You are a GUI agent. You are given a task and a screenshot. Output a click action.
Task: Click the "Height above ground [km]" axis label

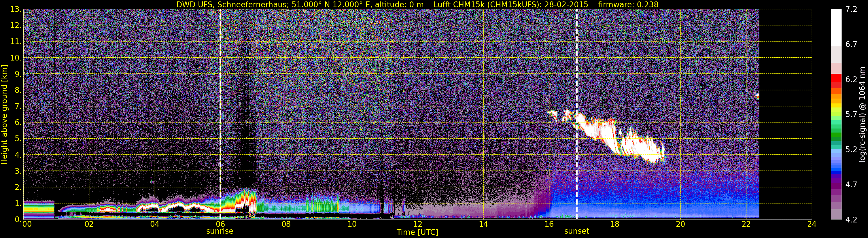4,115
